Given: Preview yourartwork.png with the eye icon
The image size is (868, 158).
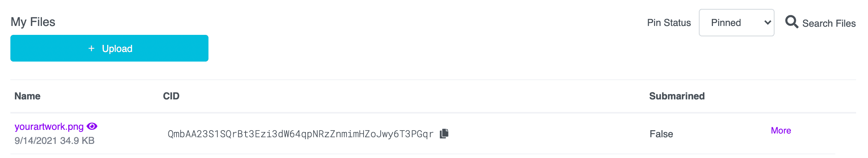Looking at the screenshot, I should point(92,126).
